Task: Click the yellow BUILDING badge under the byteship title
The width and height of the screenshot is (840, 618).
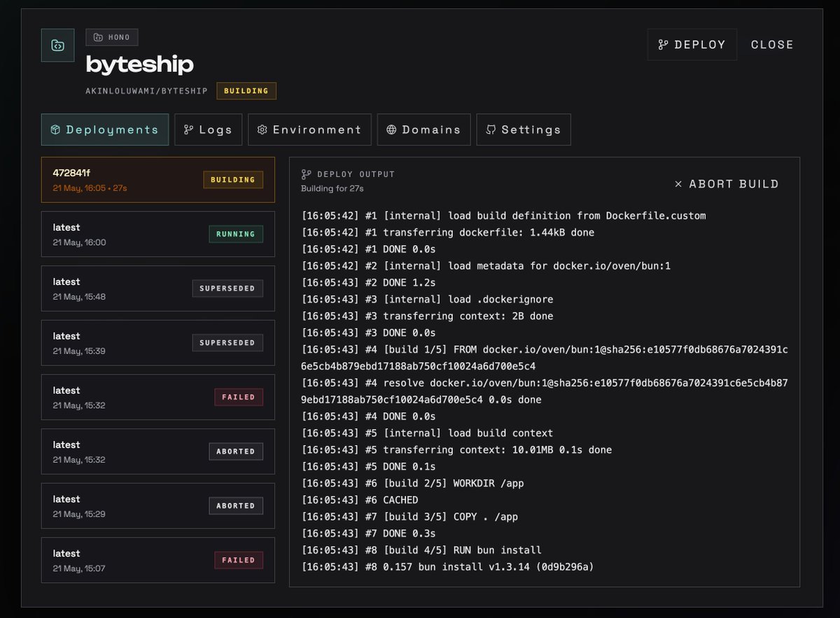Action: (x=246, y=91)
